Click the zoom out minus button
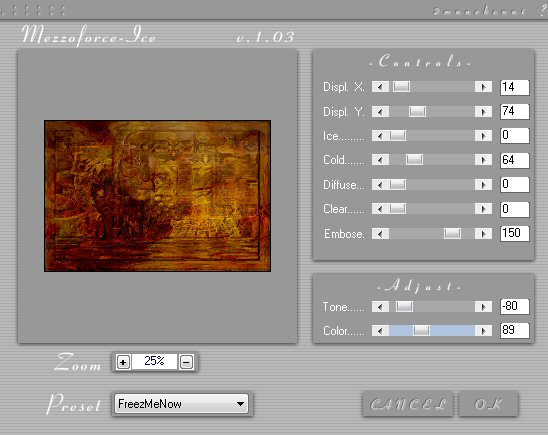This screenshot has height=435, width=548. pyautogui.click(x=186, y=362)
